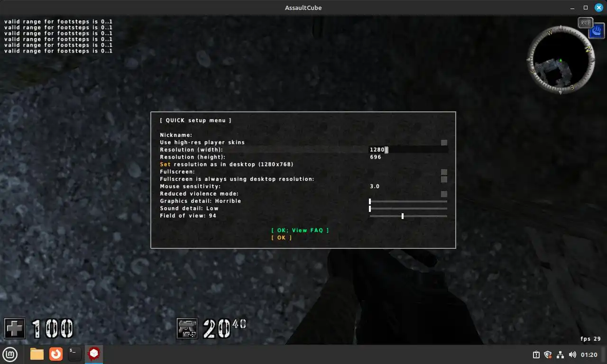Click Set resolution as in desktop
The width and height of the screenshot is (607, 364).
tap(227, 164)
